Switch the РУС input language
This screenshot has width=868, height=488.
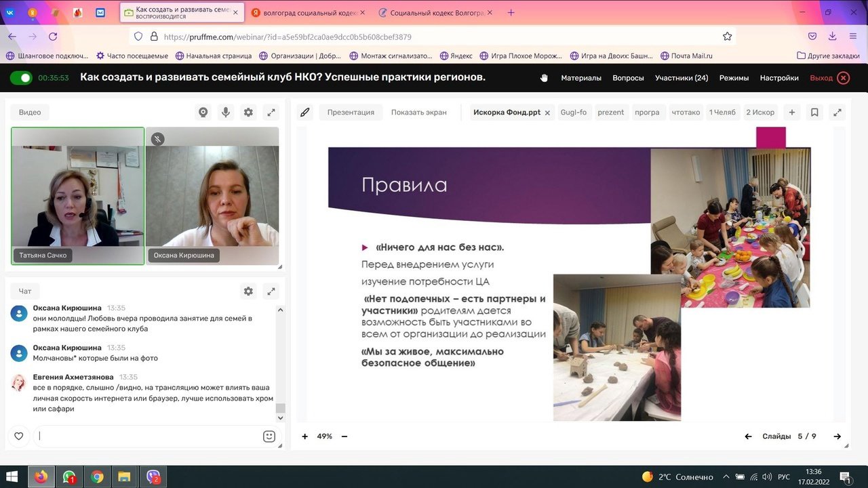(784, 476)
